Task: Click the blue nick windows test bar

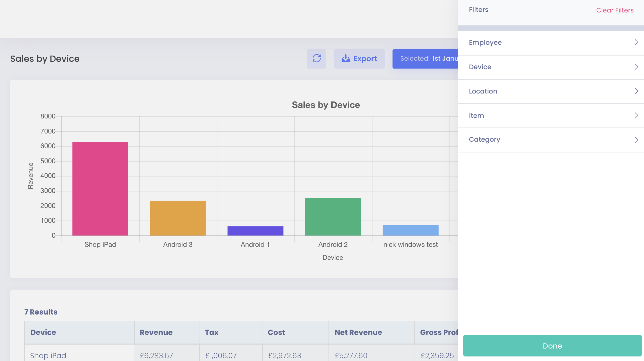Action: pos(410,230)
